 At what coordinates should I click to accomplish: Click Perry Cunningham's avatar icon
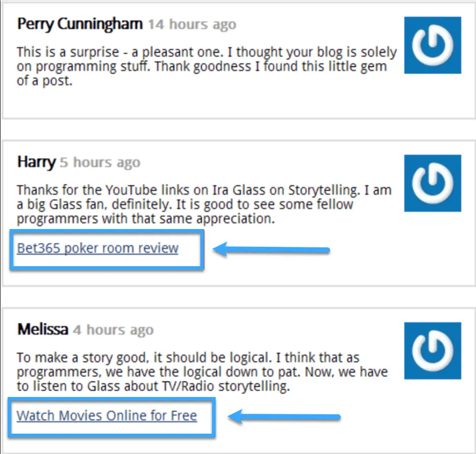pos(432,45)
